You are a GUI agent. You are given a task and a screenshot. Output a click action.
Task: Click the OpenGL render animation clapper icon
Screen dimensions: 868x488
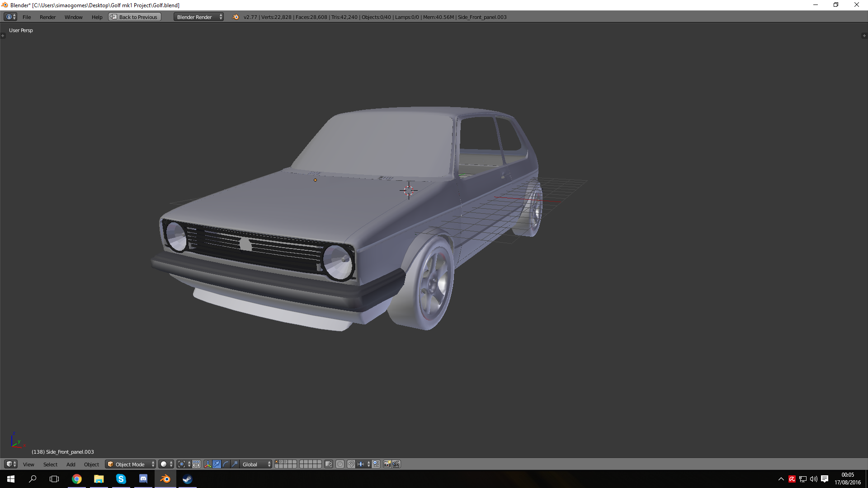(396, 464)
